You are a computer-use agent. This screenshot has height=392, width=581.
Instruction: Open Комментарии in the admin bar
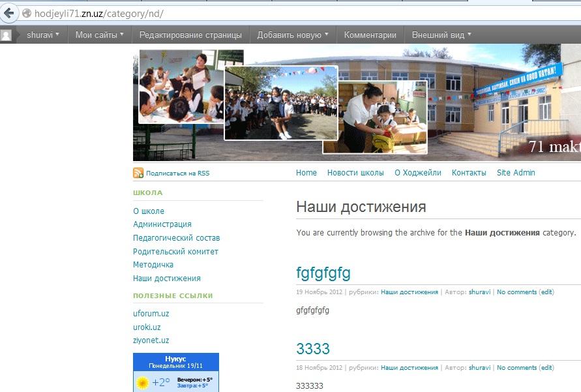pos(370,35)
